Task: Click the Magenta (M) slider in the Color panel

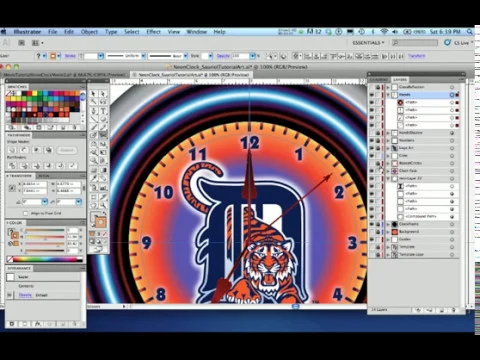Action: pyautogui.click(x=45, y=237)
